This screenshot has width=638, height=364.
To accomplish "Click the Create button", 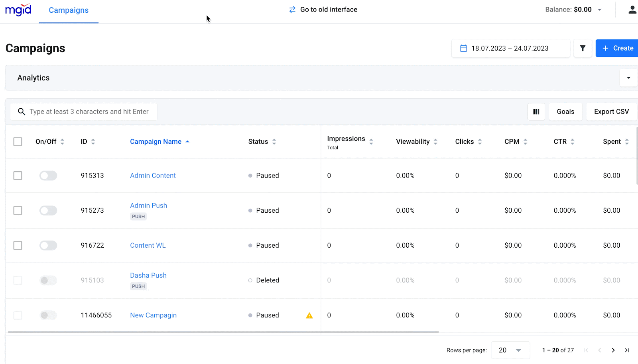I will [x=616, y=48].
